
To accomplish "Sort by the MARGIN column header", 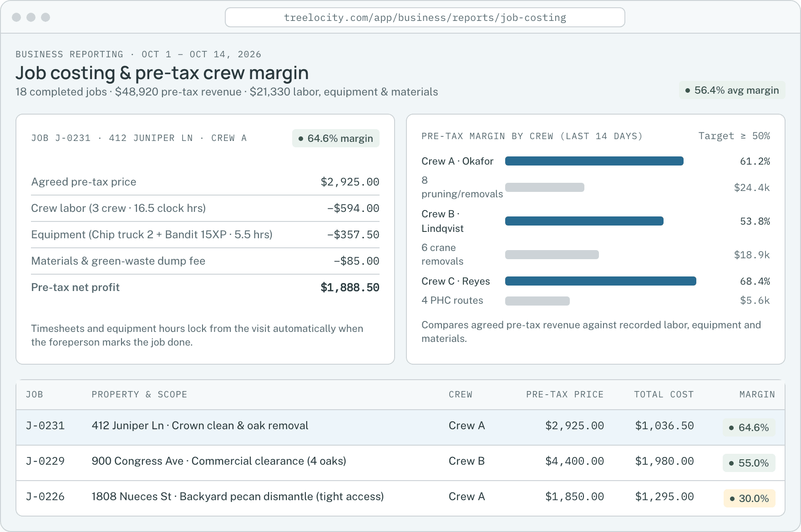I will (x=757, y=394).
